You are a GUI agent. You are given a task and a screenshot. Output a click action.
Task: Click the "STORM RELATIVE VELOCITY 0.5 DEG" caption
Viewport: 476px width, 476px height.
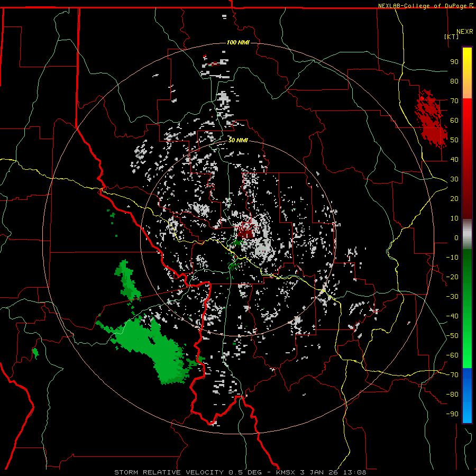(x=188, y=472)
